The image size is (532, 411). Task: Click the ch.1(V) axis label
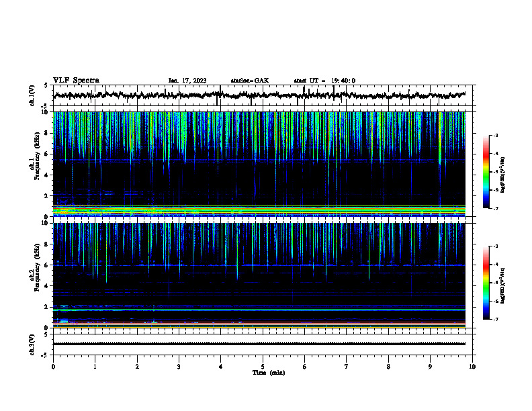(x=32, y=95)
